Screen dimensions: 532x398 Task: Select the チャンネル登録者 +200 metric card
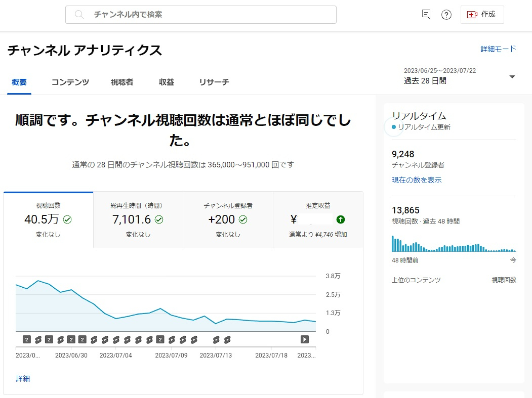coord(228,219)
